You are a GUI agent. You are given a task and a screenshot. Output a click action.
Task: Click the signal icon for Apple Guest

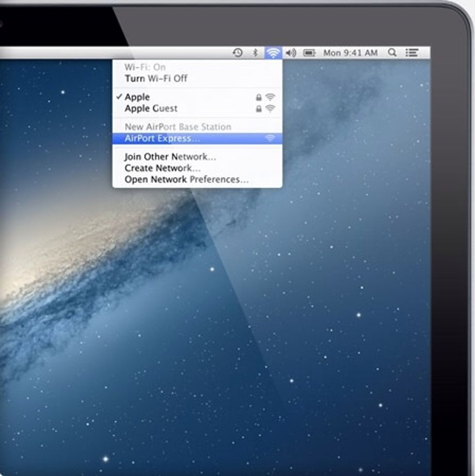[270, 109]
